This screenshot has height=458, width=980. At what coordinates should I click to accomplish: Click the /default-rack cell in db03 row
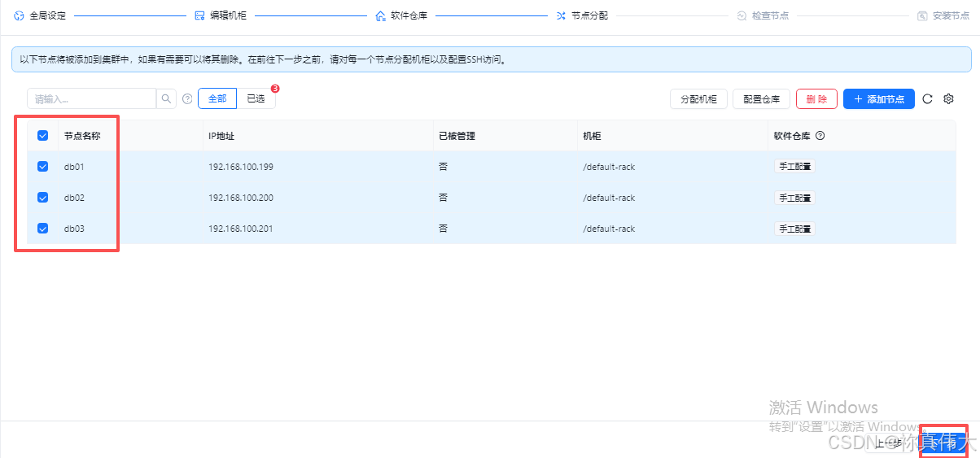pyautogui.click(x=609, y=229)
